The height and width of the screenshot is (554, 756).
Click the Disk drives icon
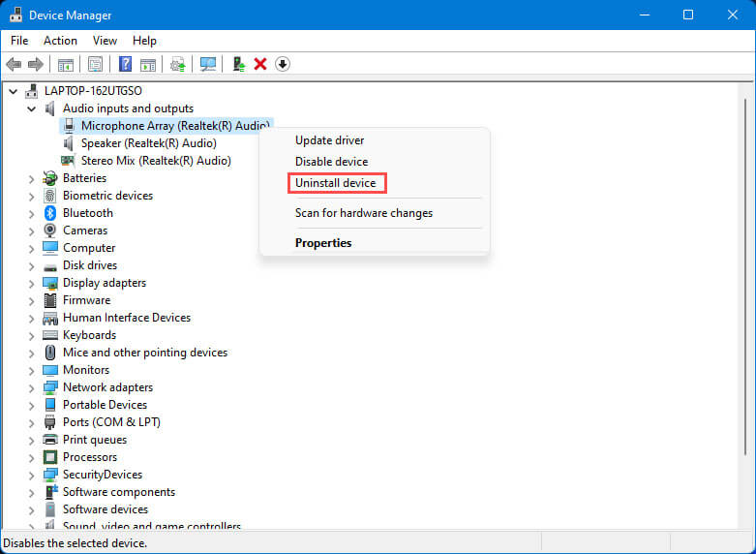(50, 266)
